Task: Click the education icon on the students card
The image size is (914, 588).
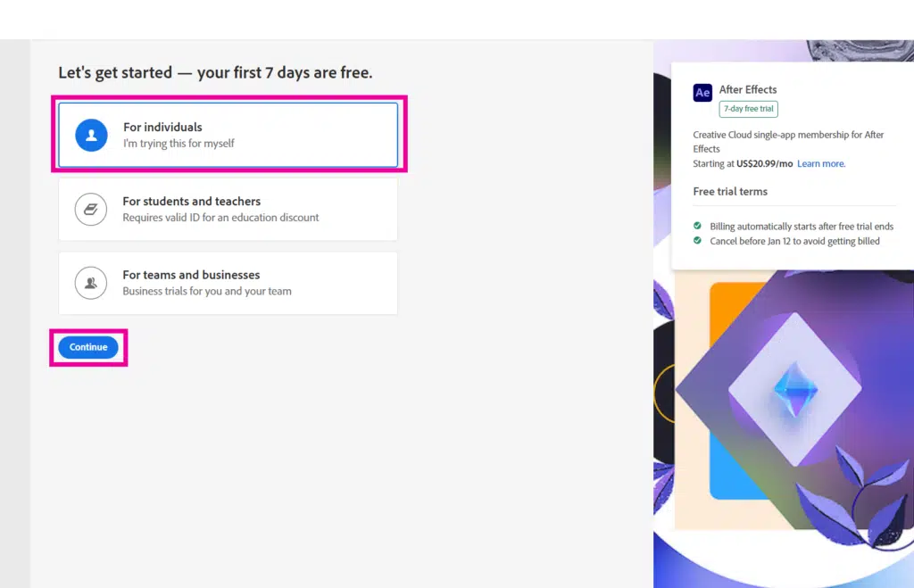Action: click(90, 209)
